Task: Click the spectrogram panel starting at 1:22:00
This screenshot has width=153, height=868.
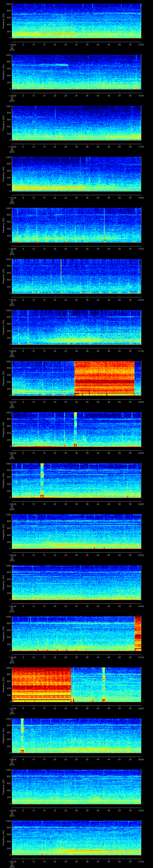Action: [77, 429]
